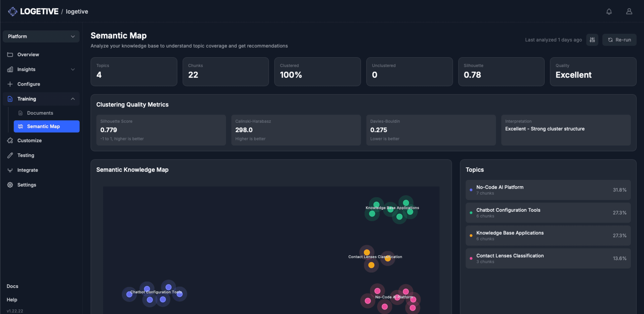This screenshot has width=644, height=314.
Task: Click the notifications bell icon
Action: pos(609,12)
